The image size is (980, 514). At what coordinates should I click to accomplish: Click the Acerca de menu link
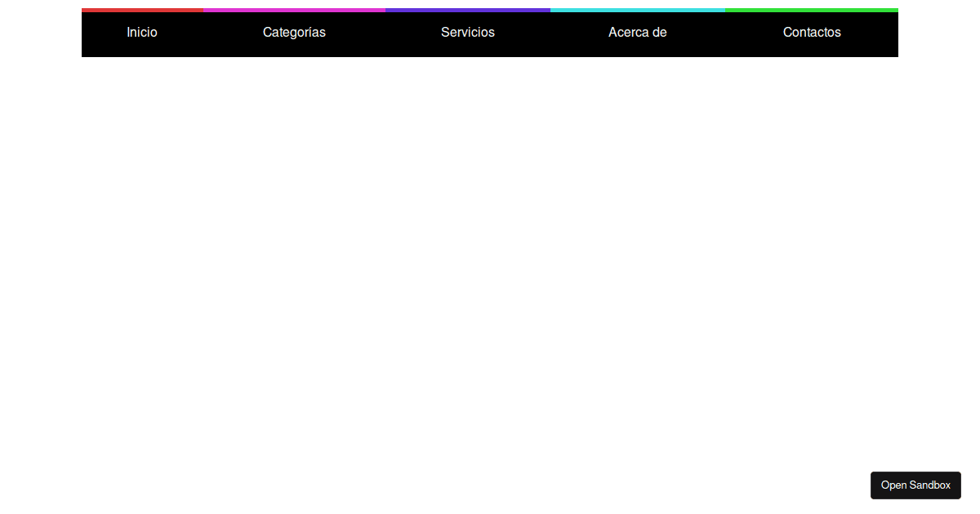point(637,33)
